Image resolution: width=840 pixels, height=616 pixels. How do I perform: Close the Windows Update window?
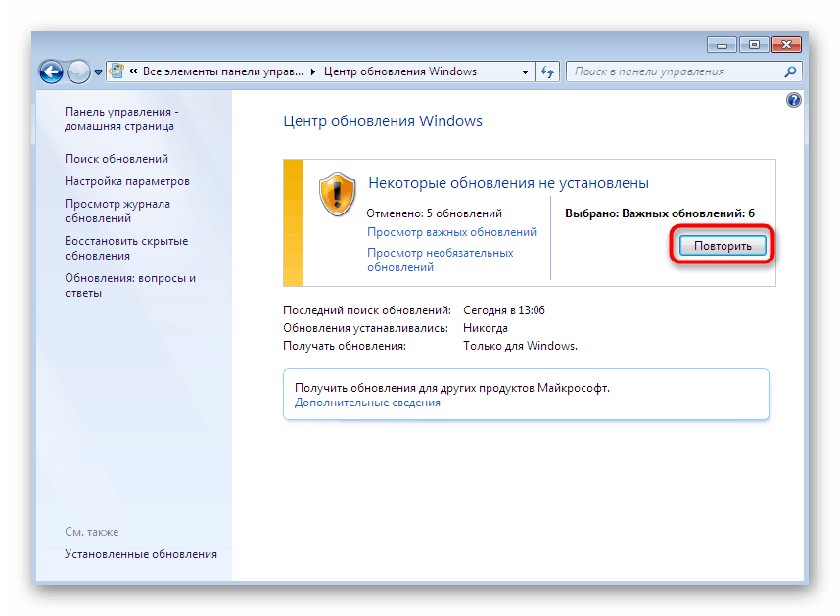point(786,44)
